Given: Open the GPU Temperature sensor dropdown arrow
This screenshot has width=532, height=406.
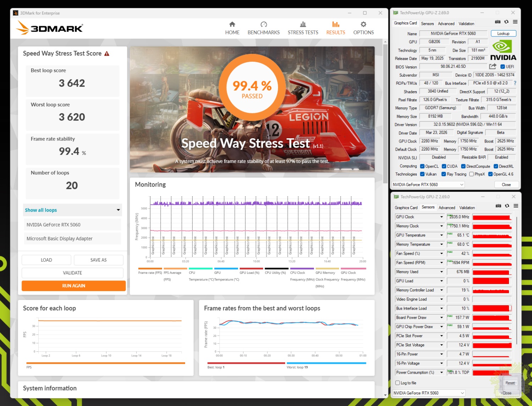Looking at the screenshot, I should pyautogui.click(x=442, y=235).
